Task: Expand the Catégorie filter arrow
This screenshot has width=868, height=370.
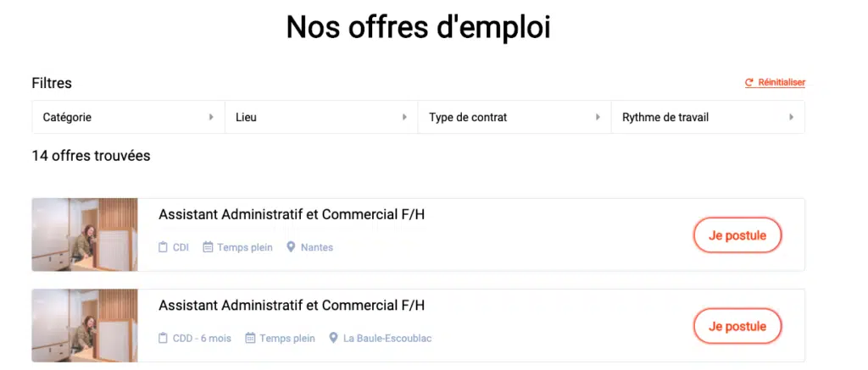Action: (x=211, y=117)
